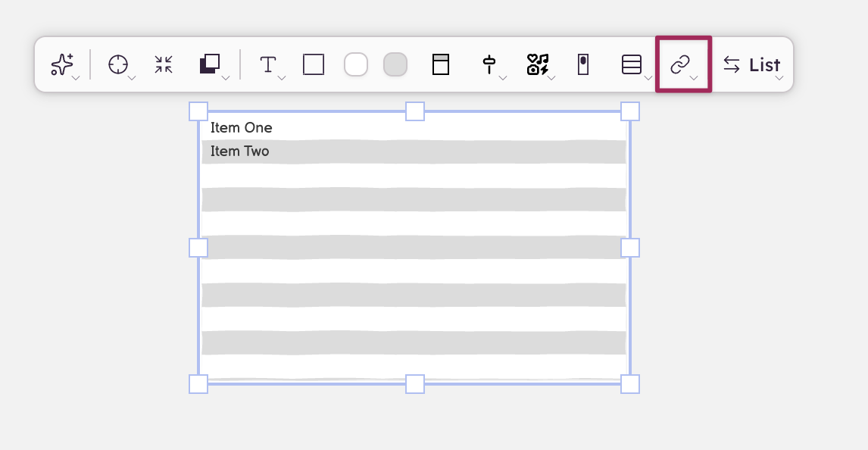Open the AI sparkle tool

pyautogui.click(x=62, y=65)
